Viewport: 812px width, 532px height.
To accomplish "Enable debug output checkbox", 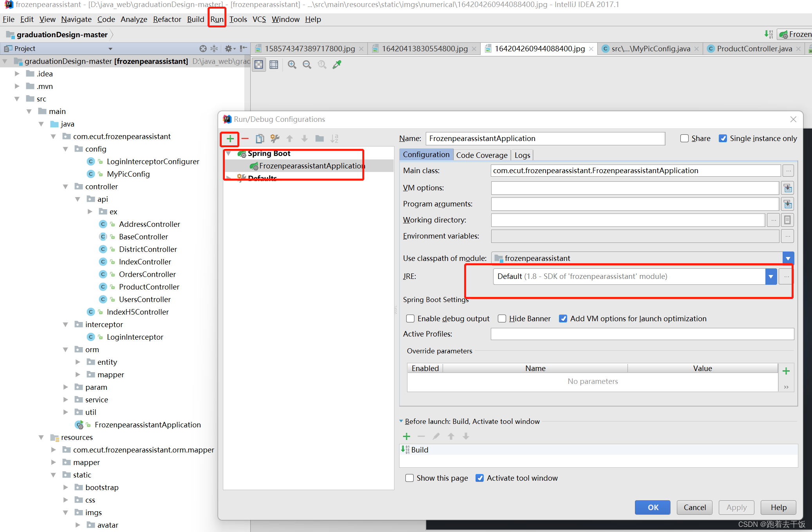I will [x=410, y=319].
